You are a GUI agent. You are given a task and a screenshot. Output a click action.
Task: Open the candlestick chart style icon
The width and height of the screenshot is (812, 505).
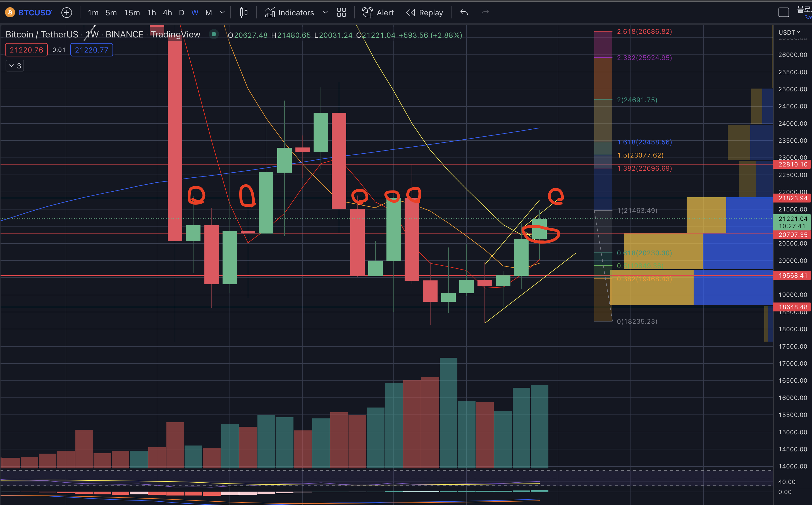coord(244,13)
